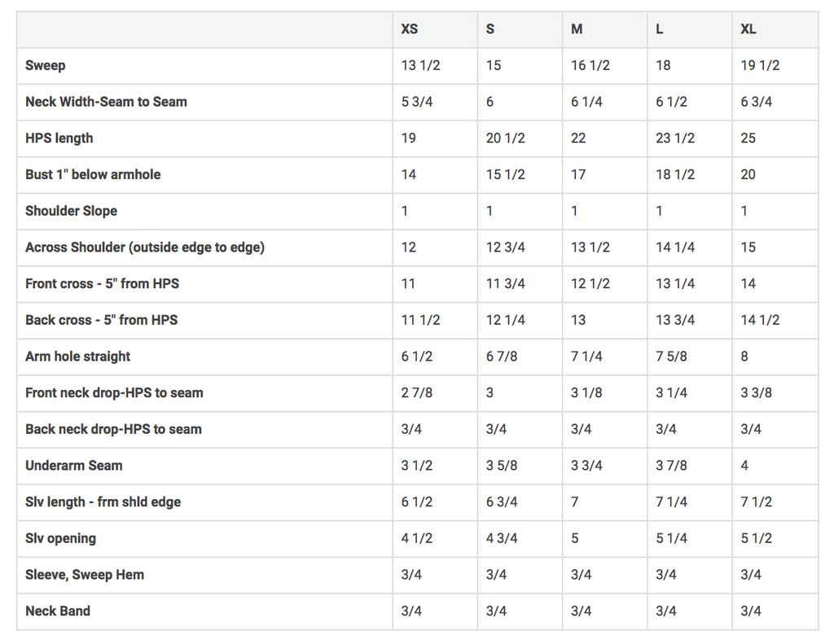
Task: Select the Slv length value for size S
Action: pos(502,502)
